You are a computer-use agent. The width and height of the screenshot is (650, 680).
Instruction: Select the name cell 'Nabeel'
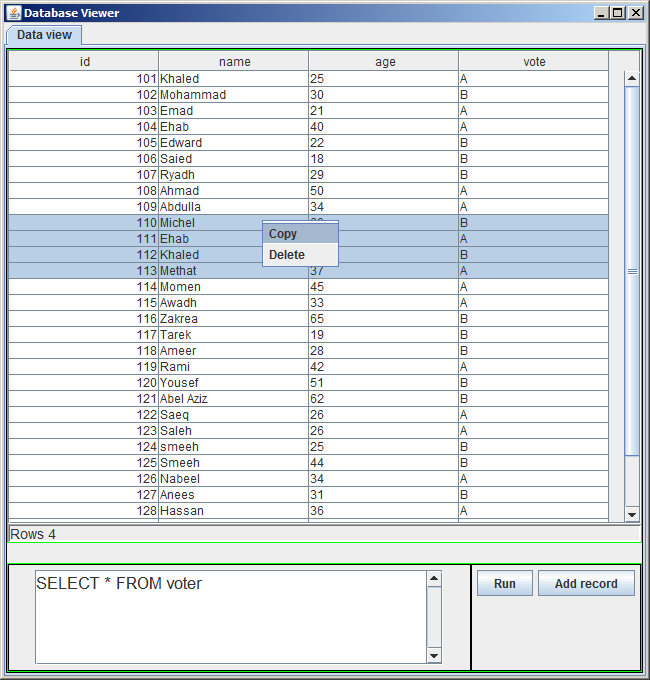[234, 479]
